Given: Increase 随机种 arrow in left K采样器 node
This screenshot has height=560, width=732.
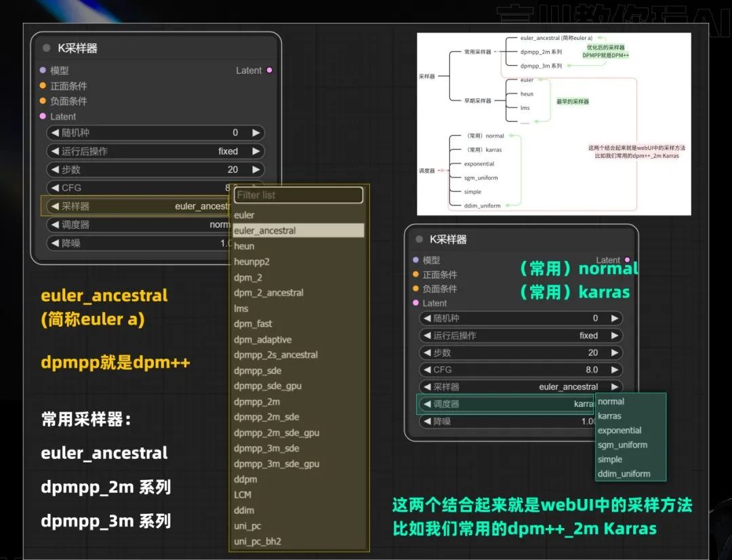Looking at the screenshot, I should [256, 133].
